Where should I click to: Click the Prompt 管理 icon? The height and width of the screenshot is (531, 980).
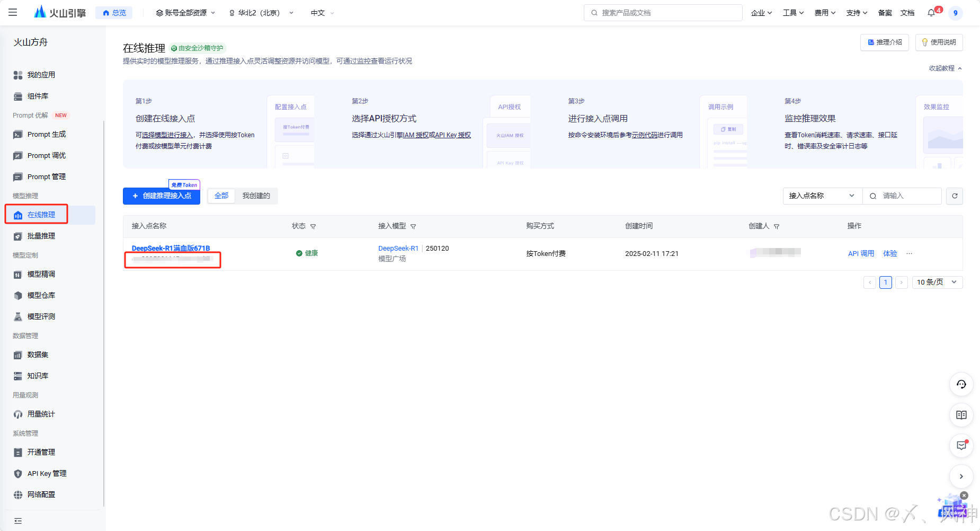tap(18, 177)
